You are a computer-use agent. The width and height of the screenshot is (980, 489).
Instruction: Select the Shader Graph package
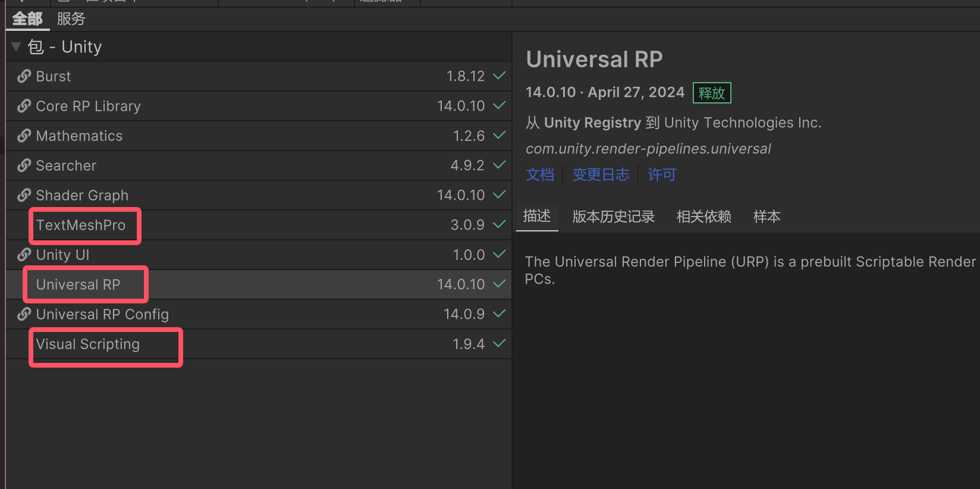point(259,195)
